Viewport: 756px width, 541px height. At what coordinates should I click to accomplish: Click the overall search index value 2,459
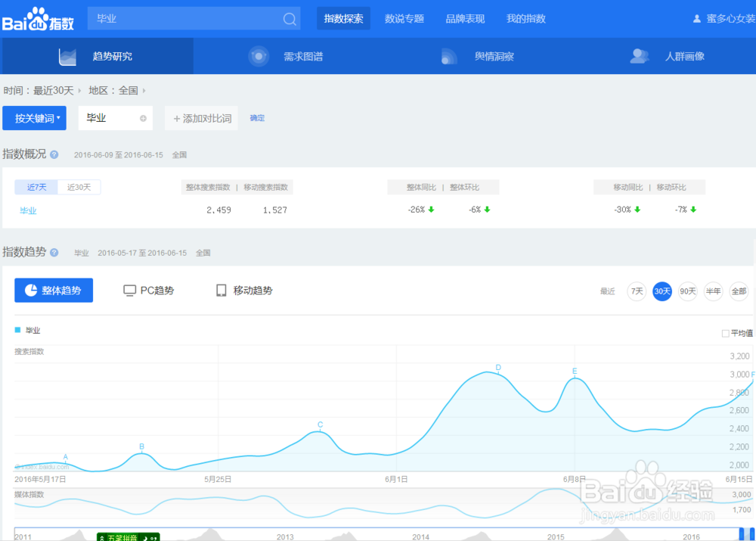(218, 210)
